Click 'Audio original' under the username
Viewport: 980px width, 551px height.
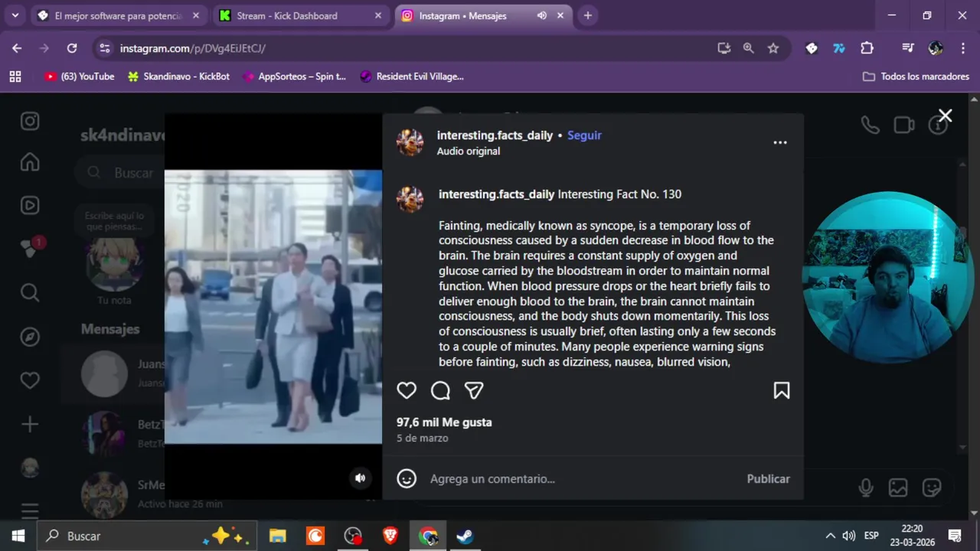tap(469, 152)
